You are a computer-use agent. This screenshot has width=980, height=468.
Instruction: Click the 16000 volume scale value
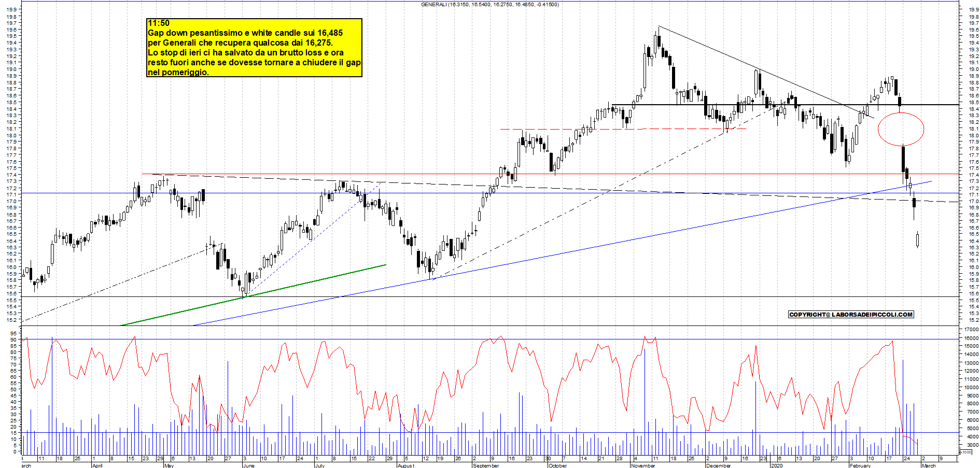pos(971,338)
